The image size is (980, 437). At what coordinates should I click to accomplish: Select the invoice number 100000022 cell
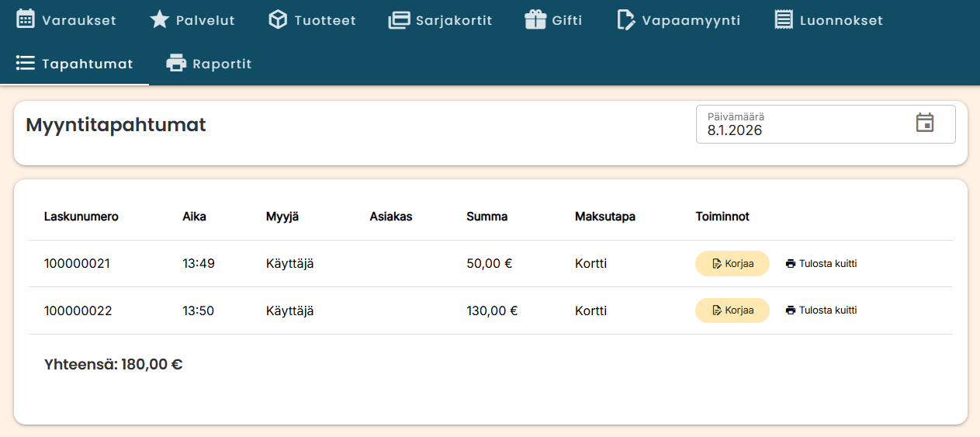click(78, 310)
